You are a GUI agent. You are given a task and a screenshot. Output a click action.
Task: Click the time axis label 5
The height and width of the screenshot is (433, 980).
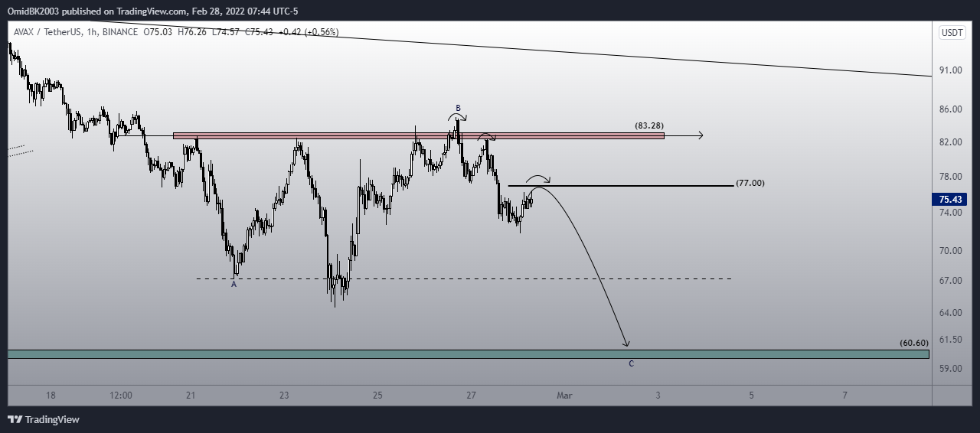(751, 396)
